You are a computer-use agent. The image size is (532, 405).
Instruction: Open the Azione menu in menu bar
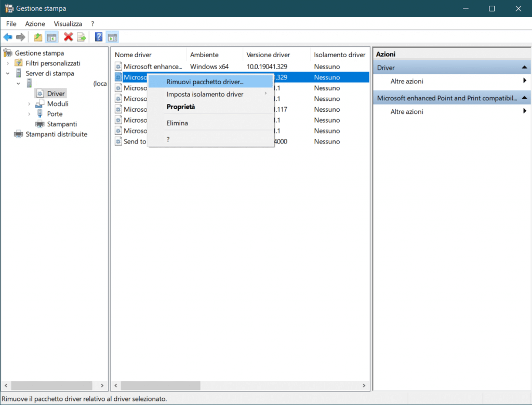(35, 24)
